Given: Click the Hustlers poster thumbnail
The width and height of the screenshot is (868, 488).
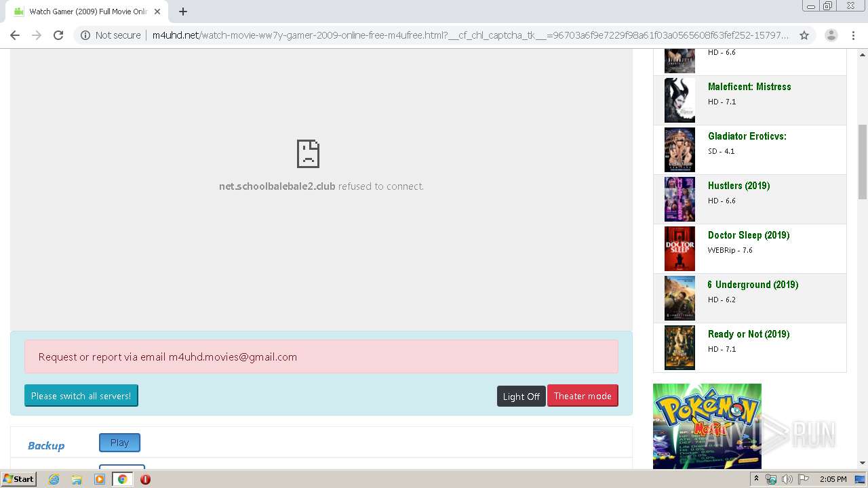Looking at the screenshot, I should point(679,199).
